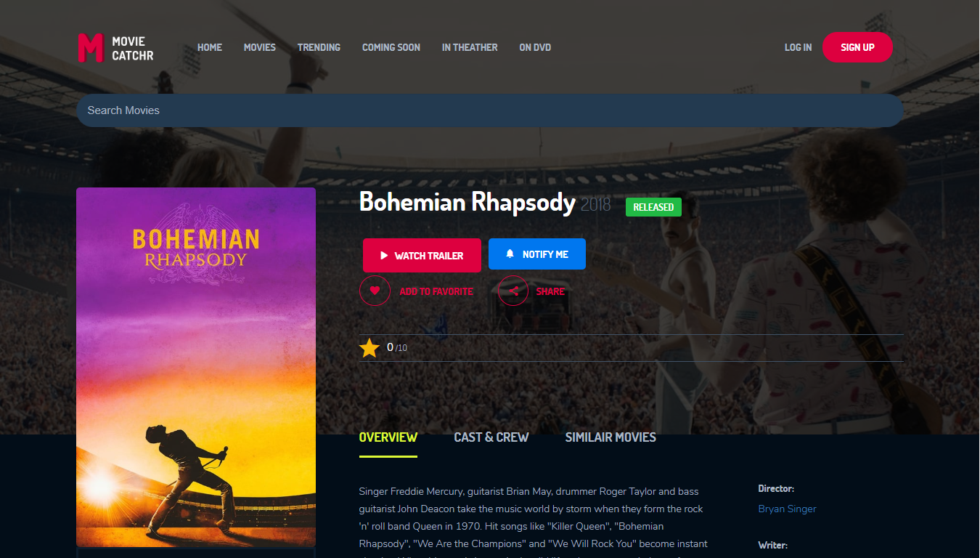Browse In Theather movies
980x558 pixels.
(470, 47)
